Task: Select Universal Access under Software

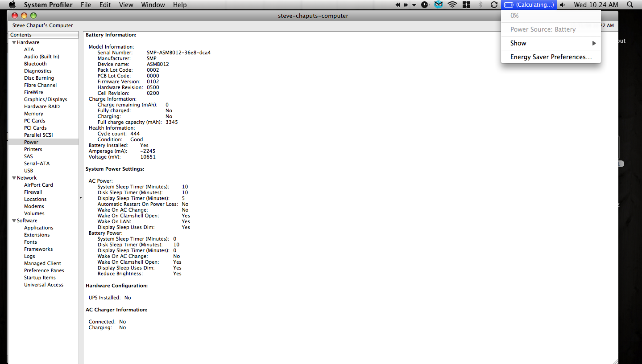Action: [x=44, y=285]
